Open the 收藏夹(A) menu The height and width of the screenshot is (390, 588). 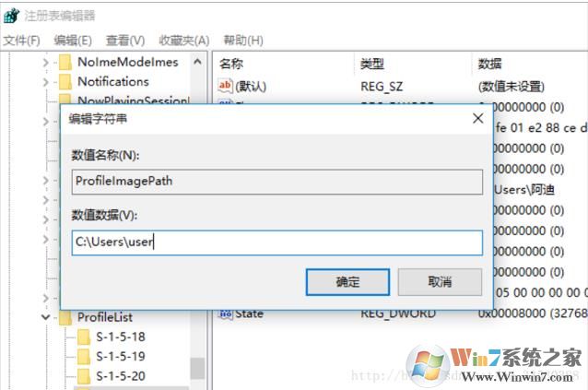point(184,41)
